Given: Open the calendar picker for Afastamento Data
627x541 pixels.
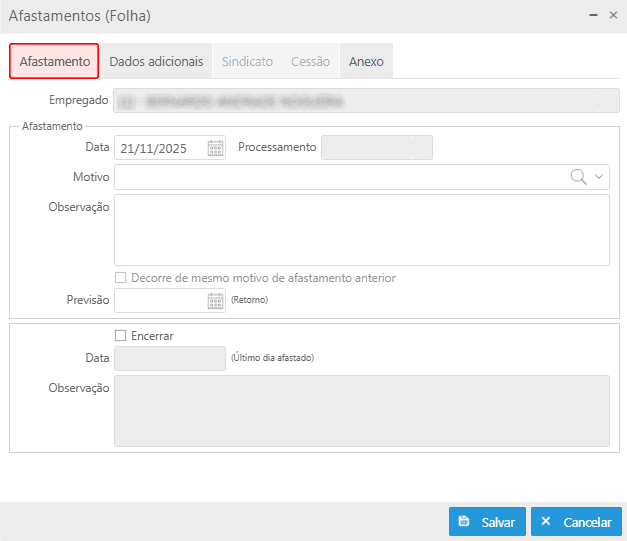Looking at the screenshot, I should coord(216,148).
